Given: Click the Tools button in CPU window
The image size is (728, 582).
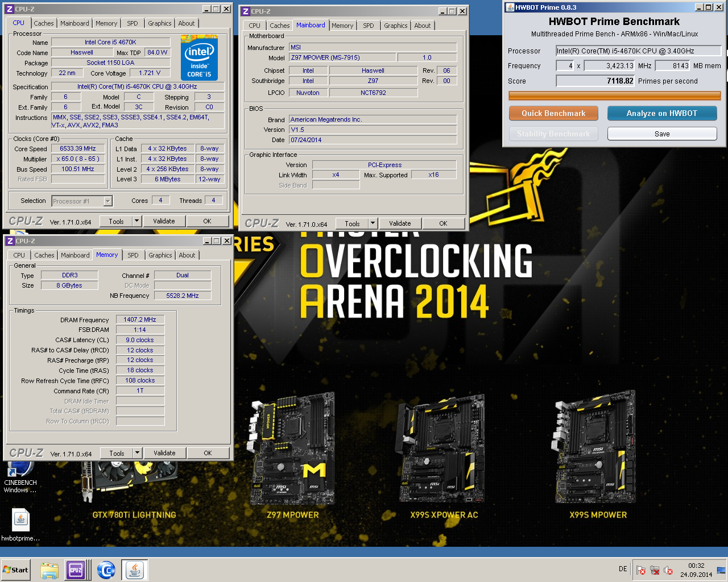Looking at the screenshot, I should coord(116,221).
